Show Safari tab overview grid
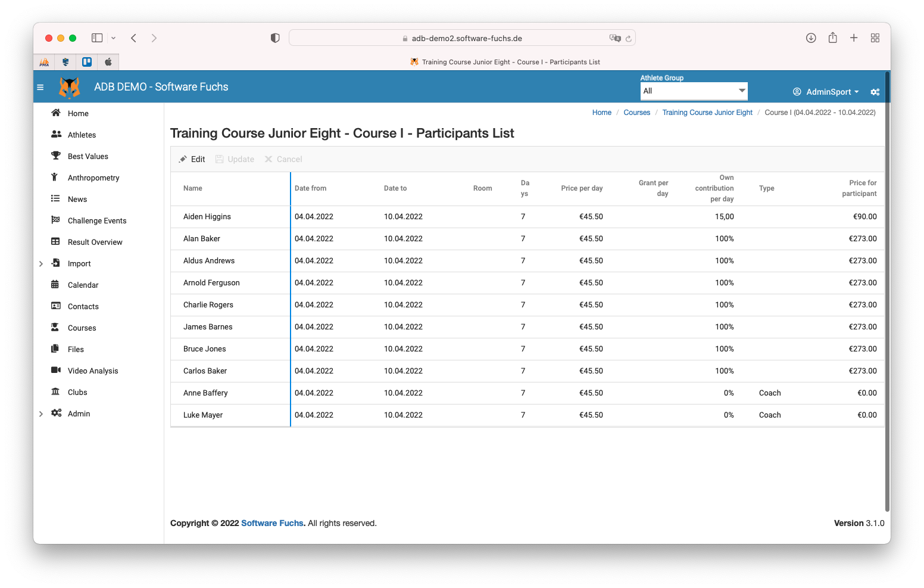This screenshot has height=588, width=924. click(x=875, y=38)
